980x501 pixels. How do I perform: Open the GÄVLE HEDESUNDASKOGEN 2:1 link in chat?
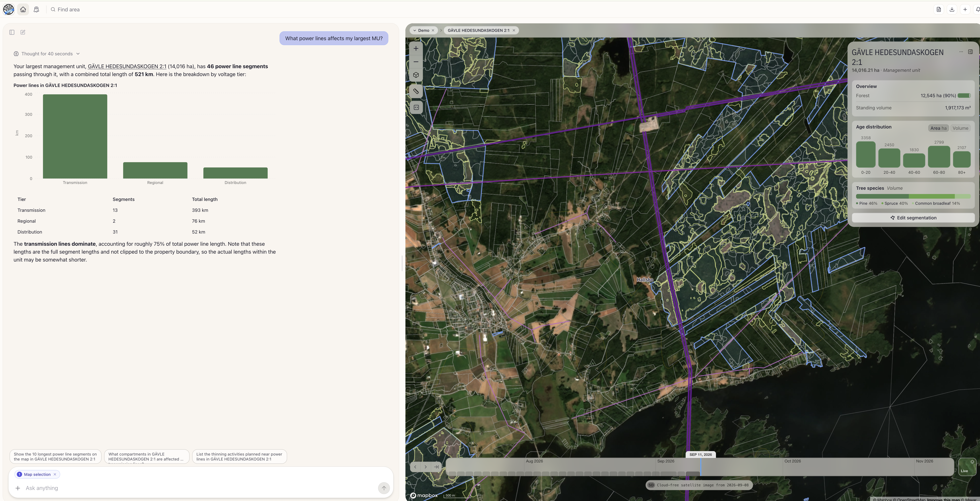click(127, 66)
